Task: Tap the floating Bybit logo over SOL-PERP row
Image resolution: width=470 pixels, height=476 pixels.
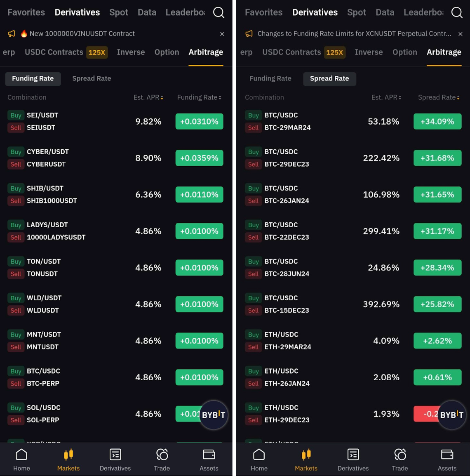Action: pyautogui.click(x=214, y=415)
